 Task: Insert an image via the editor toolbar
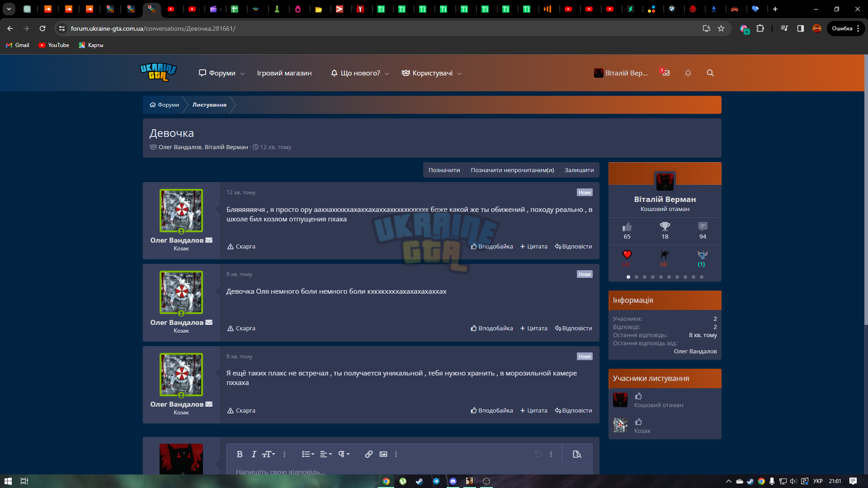(383, 454)
